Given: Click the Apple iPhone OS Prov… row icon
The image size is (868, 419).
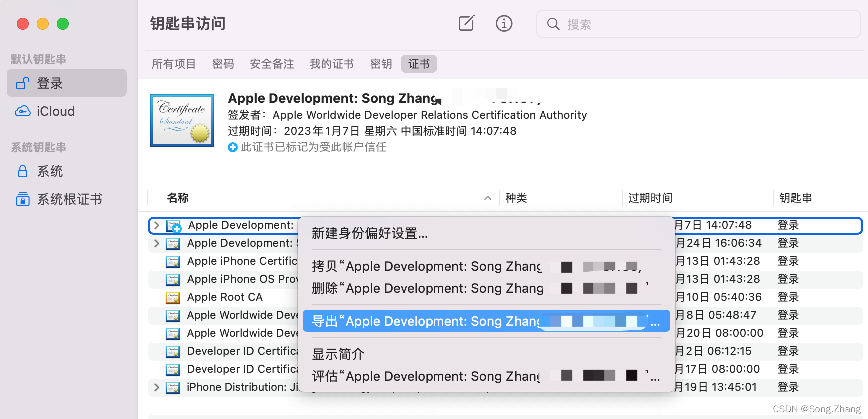Looking at the screenshot, I should pos(173,279).
